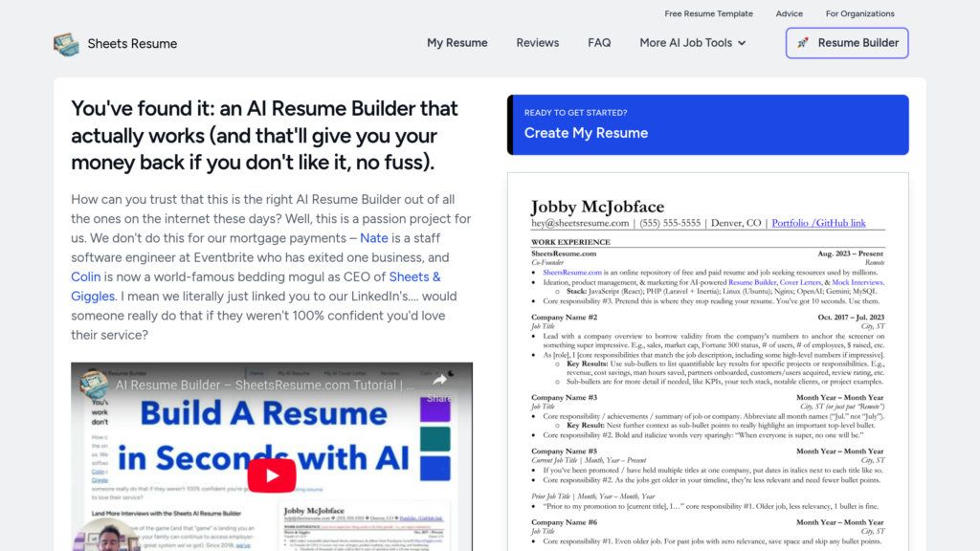Click the Free Resume Template link
This screenshot has width=980, height=551.
point(709,13)
